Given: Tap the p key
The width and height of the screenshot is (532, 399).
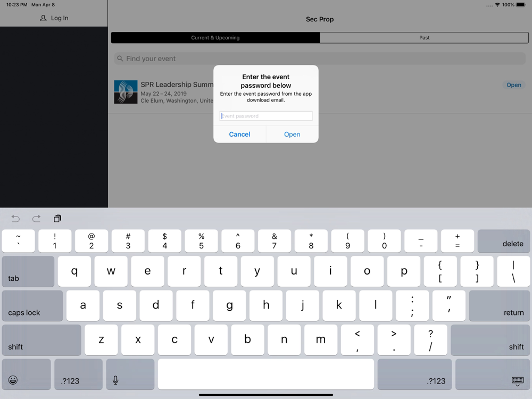Looking at the screenshot, I should [x=404, y=271].
